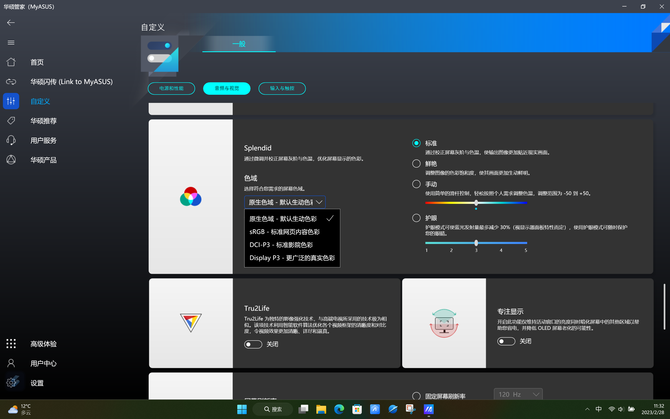The image size is (670, 419).
Task: Toggle the Tru2Life switch
Action: coord(253,344)
